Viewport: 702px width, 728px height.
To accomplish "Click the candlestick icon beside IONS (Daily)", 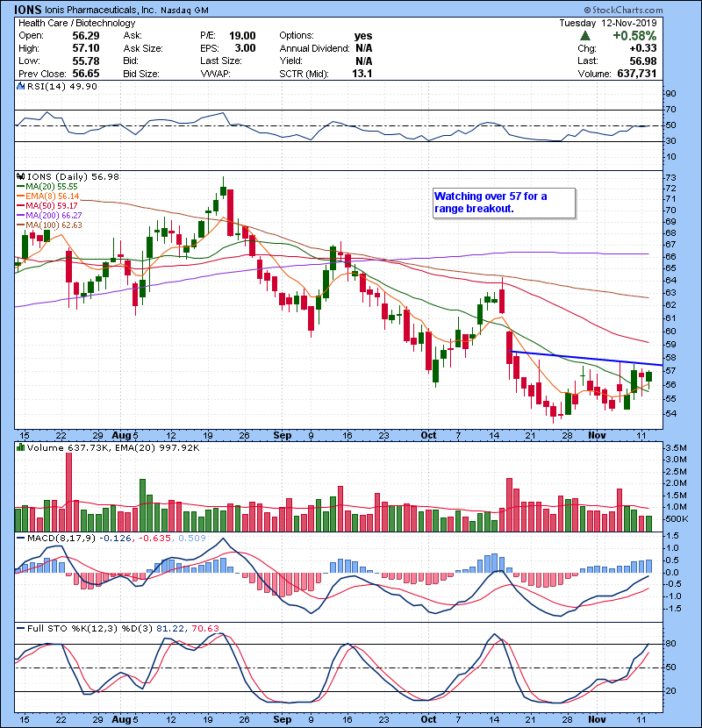I will tap(21, 176).
